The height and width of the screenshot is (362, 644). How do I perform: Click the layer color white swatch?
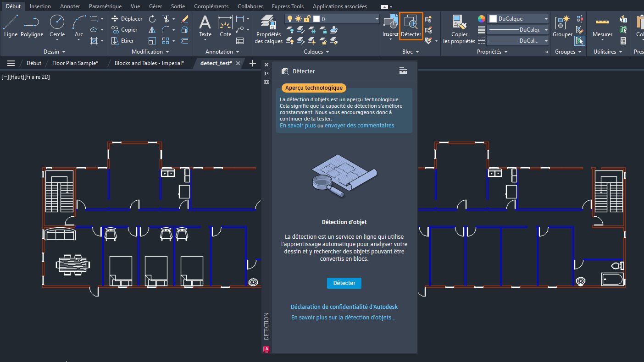pos(316,19)
